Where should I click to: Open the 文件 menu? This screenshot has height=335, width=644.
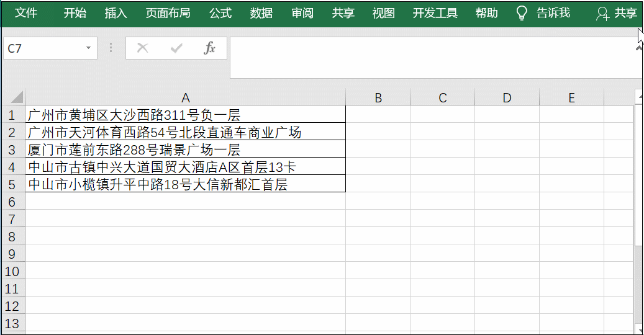point(26,13)
